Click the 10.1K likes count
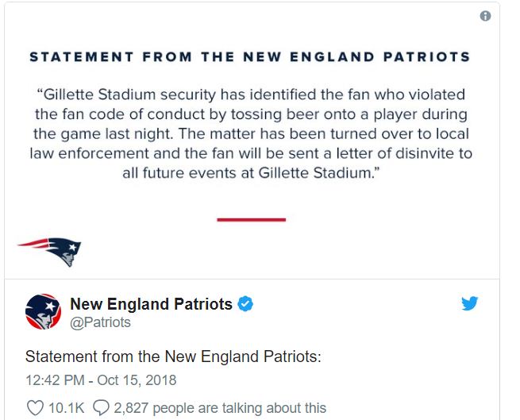The image size is (520, 420). tap(67, 408)
